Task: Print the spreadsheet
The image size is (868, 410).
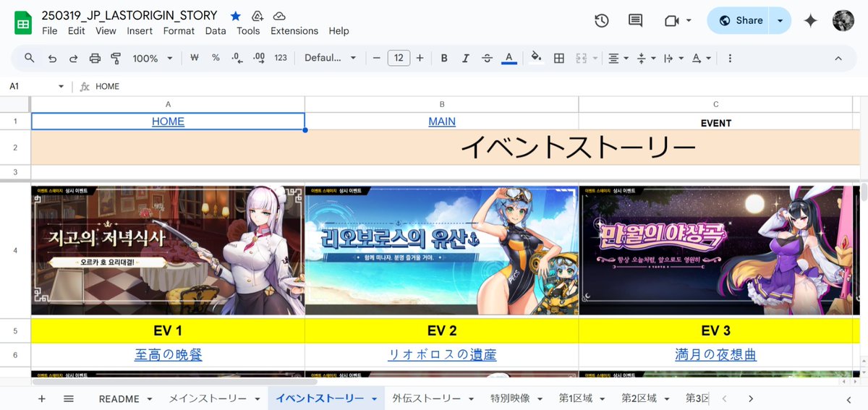Action: [95, 58]
